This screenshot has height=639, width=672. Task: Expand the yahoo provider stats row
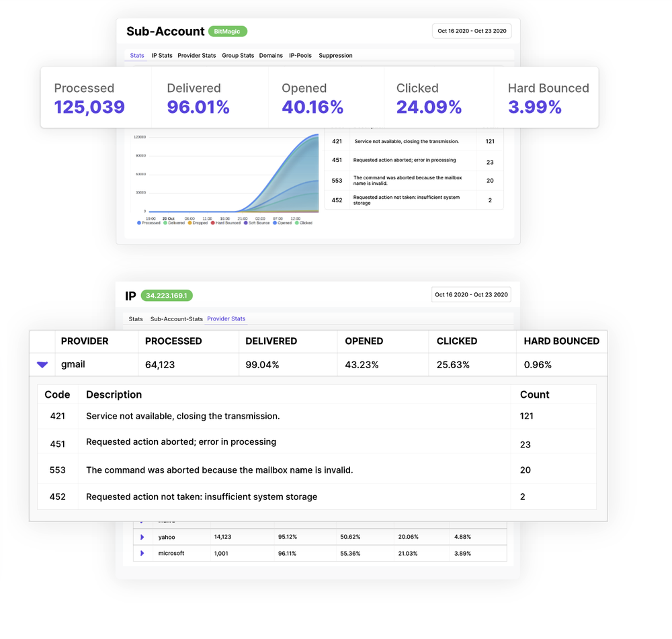(142, 537)
